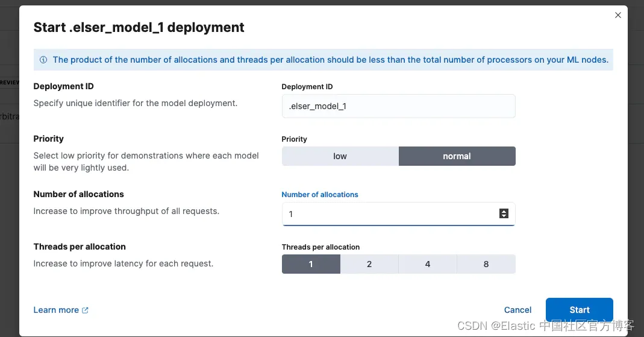Click the bold 'Priority' section heading
This screenshot has width=644, height=337.
48,139
